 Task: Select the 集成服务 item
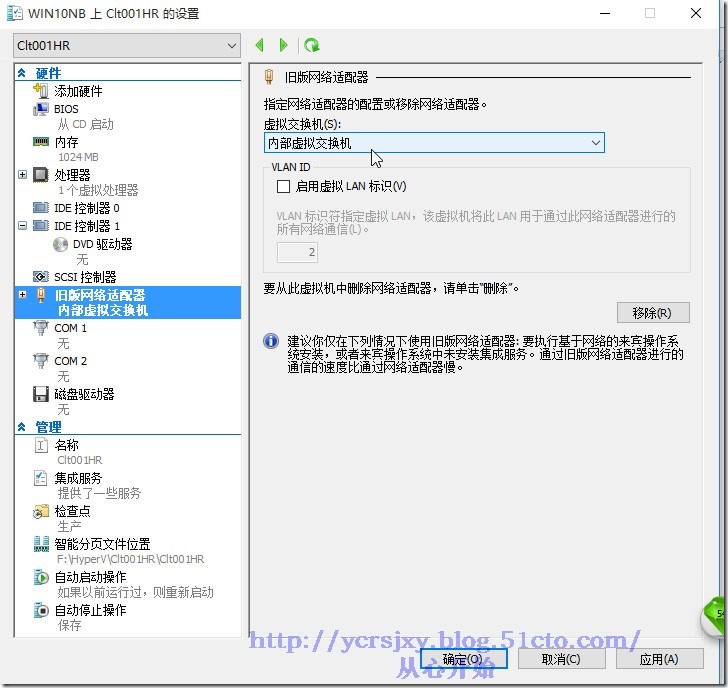pos(78,478)
